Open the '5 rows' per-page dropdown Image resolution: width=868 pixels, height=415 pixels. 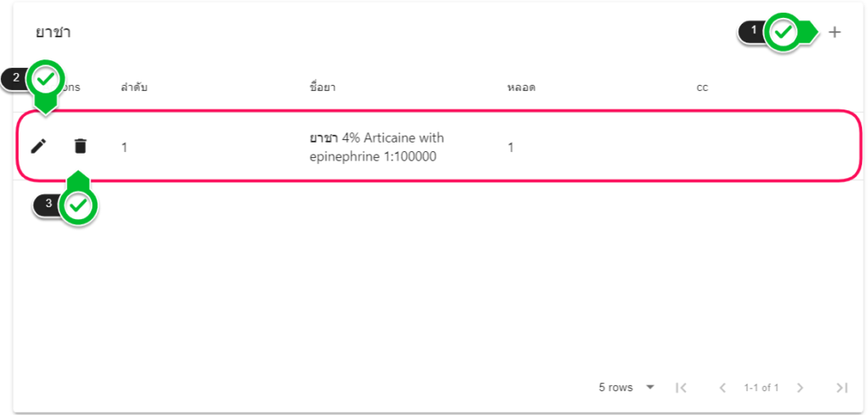click(626, 388)
